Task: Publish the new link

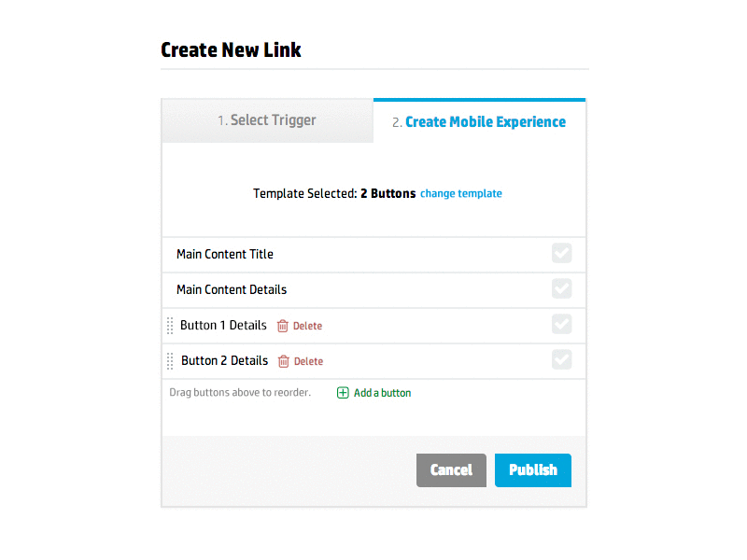Action: pyautogui.click(x=532, y=470)
